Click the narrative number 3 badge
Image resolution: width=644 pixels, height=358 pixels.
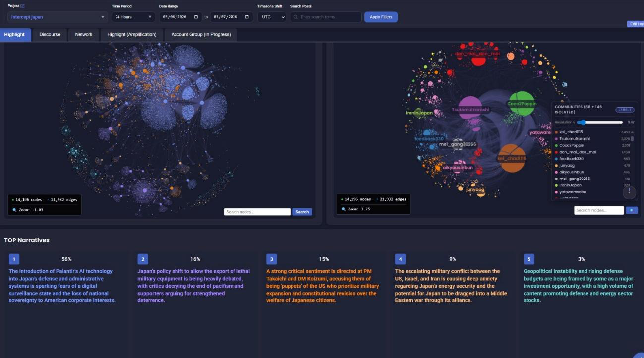pyautogui.click(x=271, y=259)
